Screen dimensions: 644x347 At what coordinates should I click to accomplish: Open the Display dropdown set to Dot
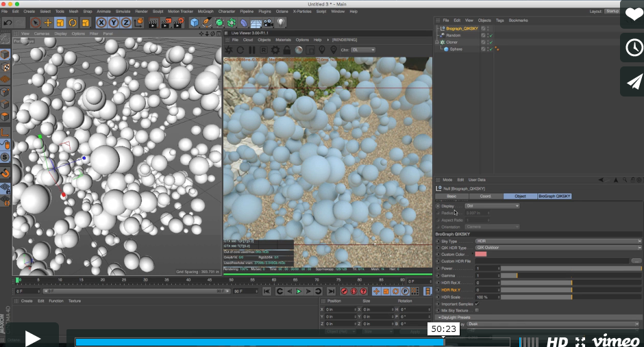coord(492,206)
